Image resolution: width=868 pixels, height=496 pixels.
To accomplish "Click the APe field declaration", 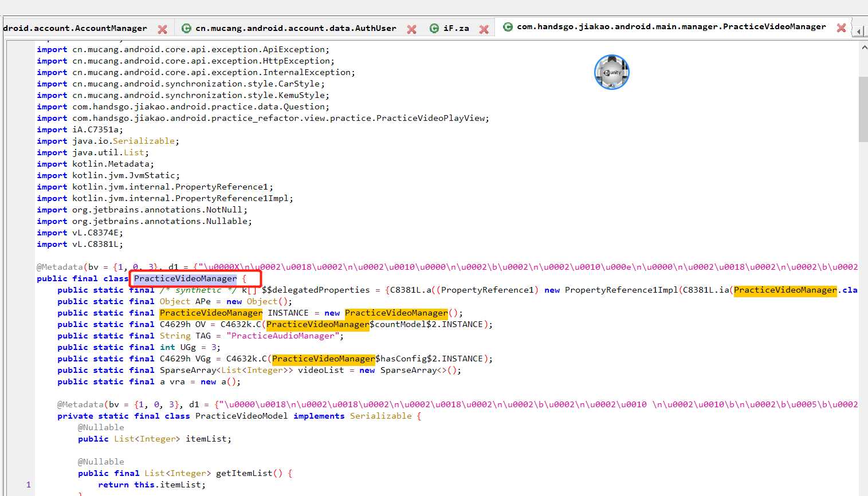I will (x=175, y=301).
